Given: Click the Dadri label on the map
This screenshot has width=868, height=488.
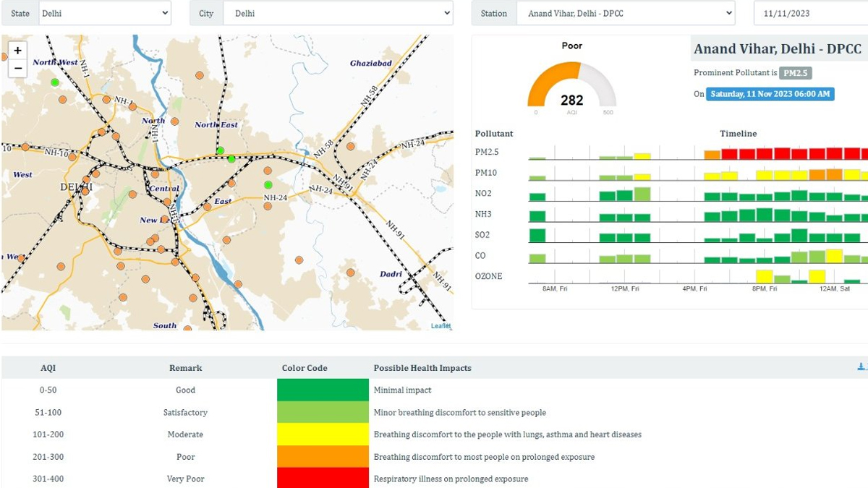Looking at the screenshot, I should pos(391,275).
